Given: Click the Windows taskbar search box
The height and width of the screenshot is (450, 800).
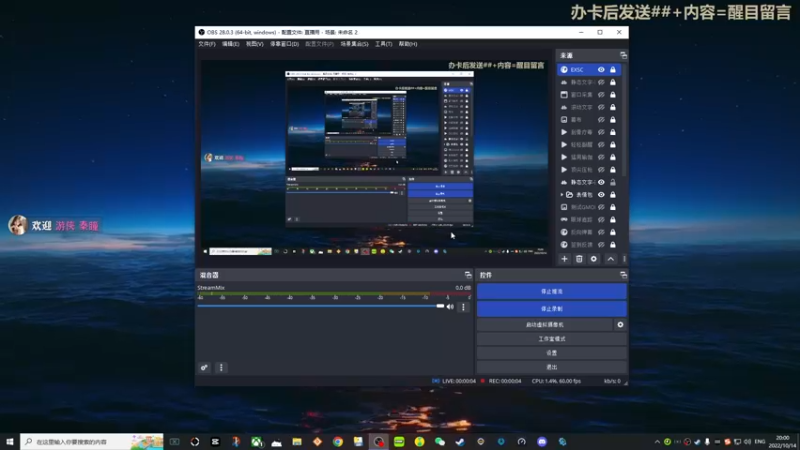Looking at the screenshot, I should [x=92, y=442].
